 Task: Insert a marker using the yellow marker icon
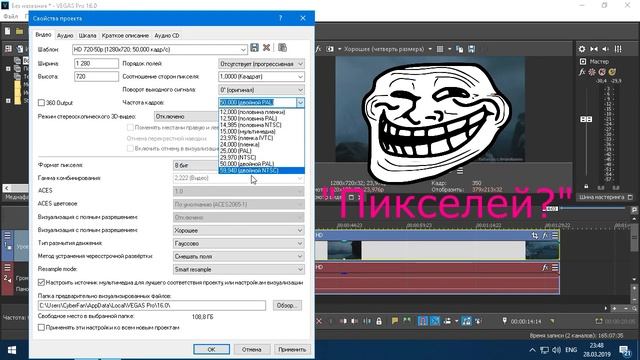click(x=395, y=321)
